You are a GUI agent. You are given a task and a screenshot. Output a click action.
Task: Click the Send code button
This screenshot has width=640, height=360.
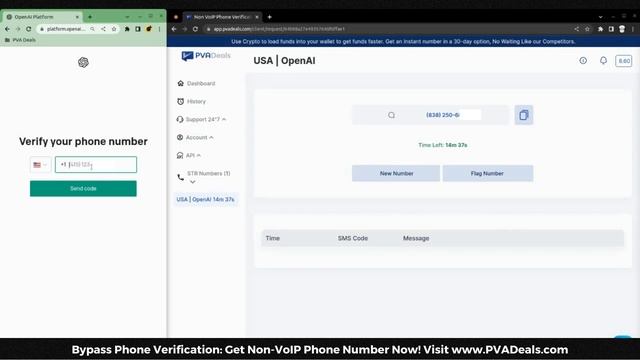[83, 189]
